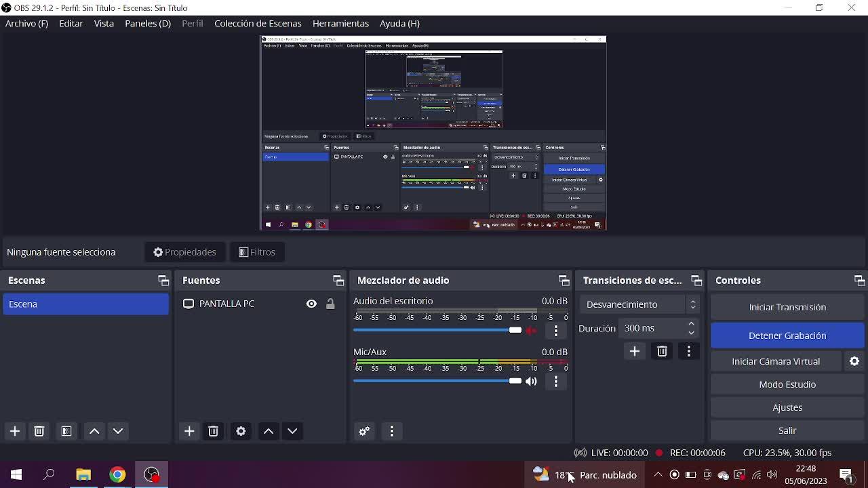Mute the Mic/Aux channel

[532, 382]
